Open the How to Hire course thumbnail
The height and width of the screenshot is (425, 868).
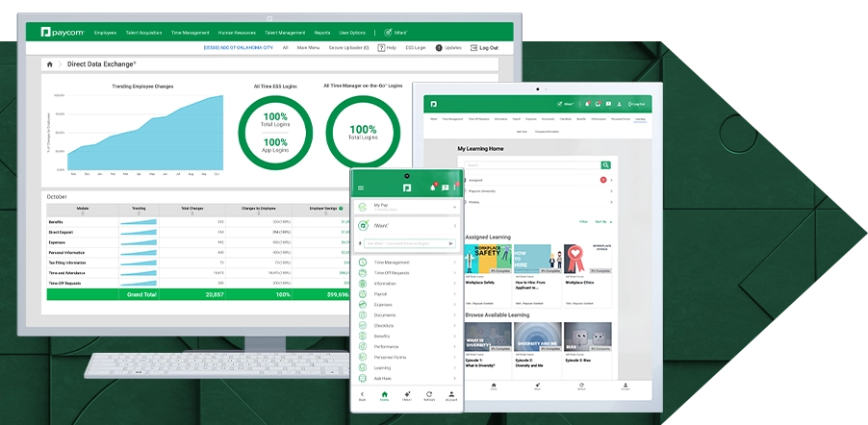point(538,259)
